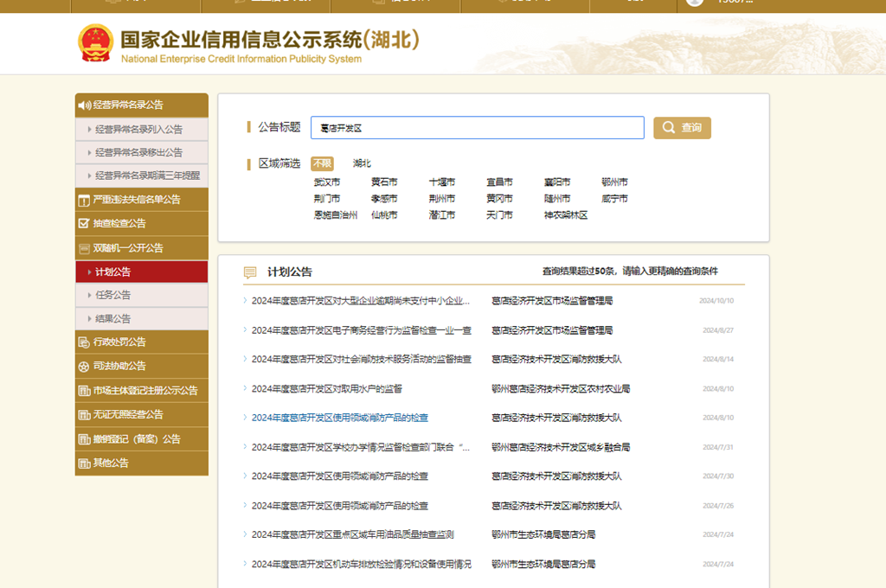Click the date 2024/10/10

click(x=716, y=301)
